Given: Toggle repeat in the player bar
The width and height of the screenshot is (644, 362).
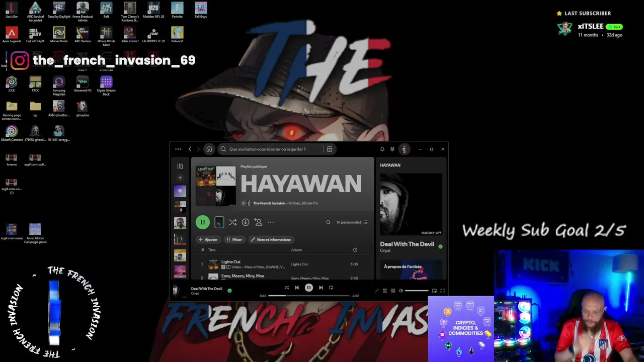Looking at the screenshot, I should tap(331, 288).
